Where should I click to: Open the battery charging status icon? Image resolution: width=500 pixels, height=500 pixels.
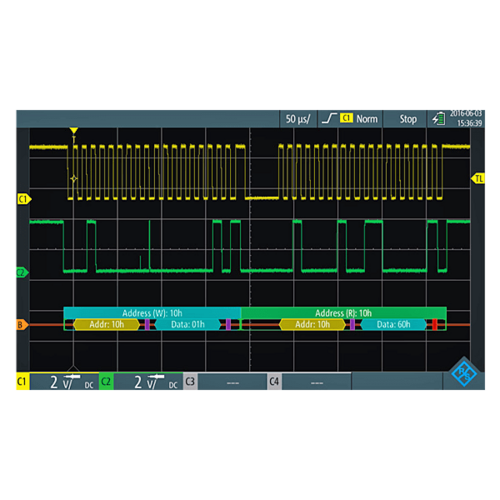pyautogui.click(x=439, y=119)
